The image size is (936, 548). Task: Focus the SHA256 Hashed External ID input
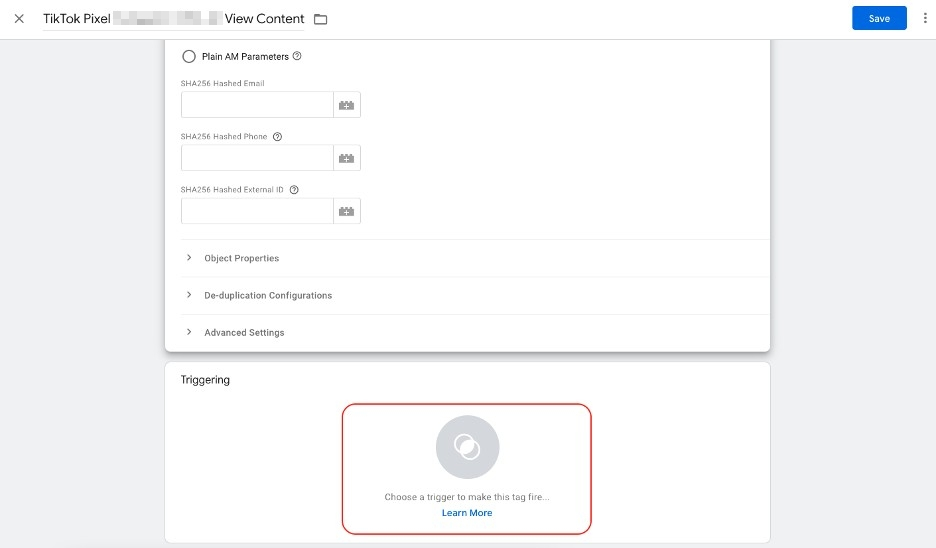(257, 211)
